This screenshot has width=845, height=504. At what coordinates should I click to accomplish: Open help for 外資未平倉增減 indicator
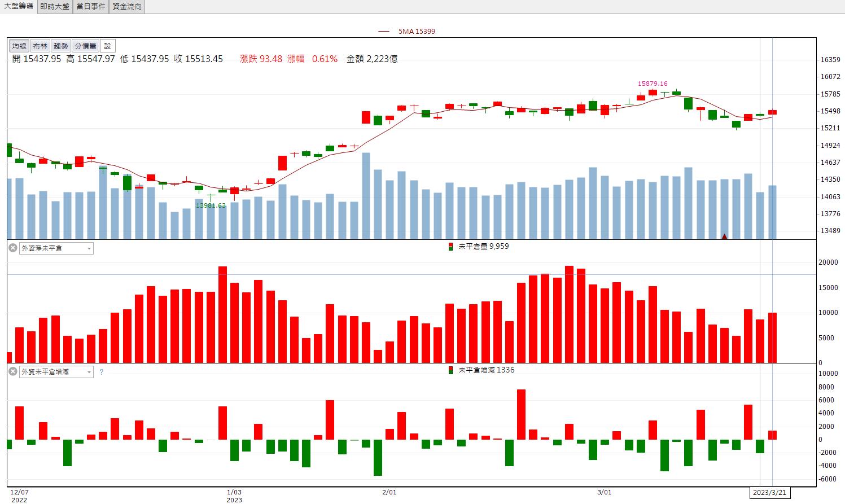click(x=102, y=372)
